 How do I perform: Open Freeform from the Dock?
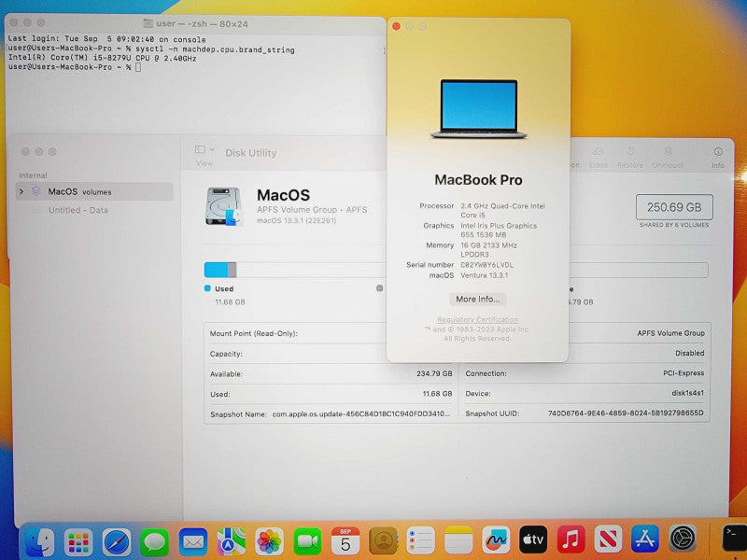pyautogui.click(x=496, y=540)
